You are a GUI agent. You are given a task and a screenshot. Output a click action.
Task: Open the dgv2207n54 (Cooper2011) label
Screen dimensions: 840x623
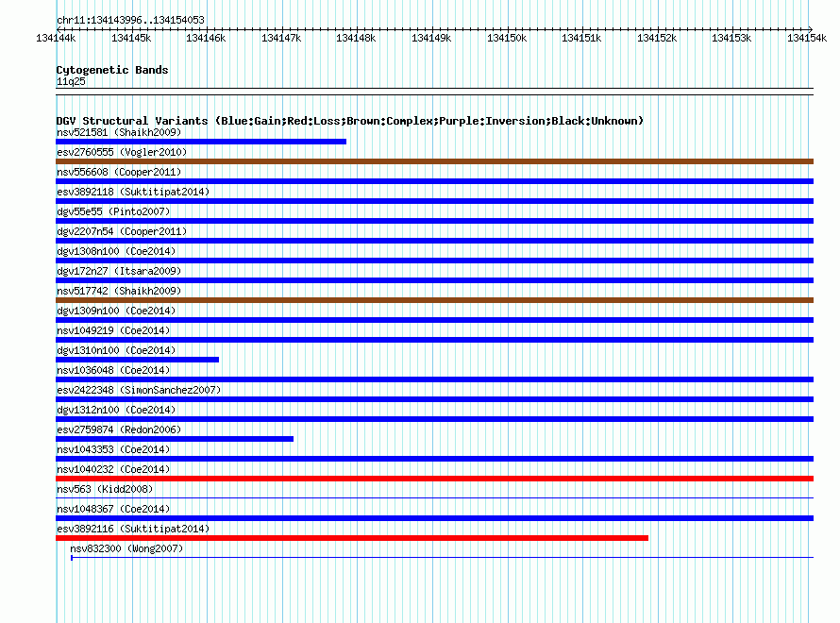pos(122,231)
